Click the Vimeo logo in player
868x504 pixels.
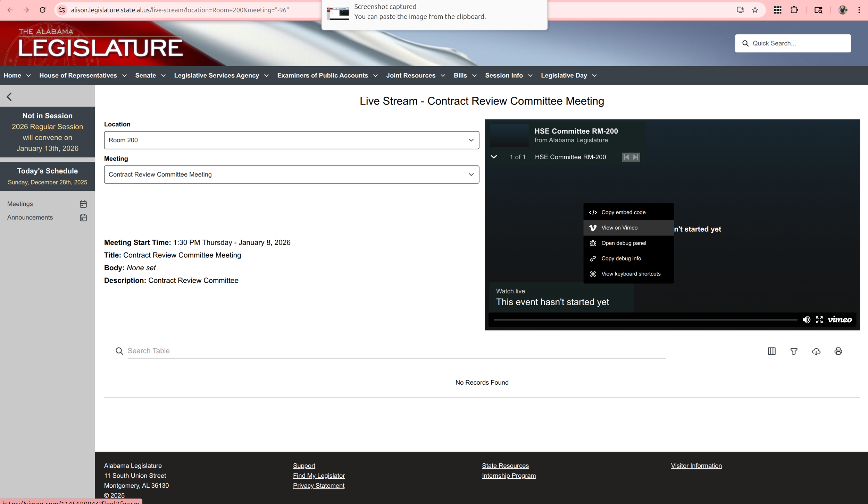(x=840, y=319)
